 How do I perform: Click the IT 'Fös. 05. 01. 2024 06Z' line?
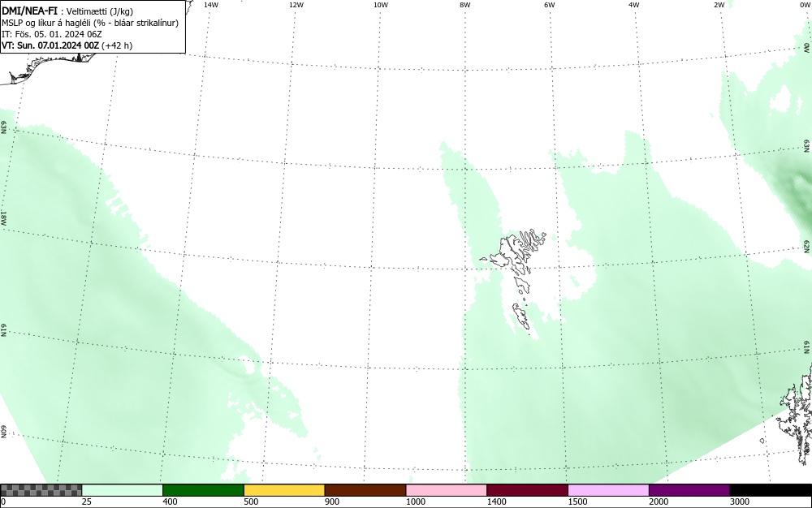click(52, 34)
